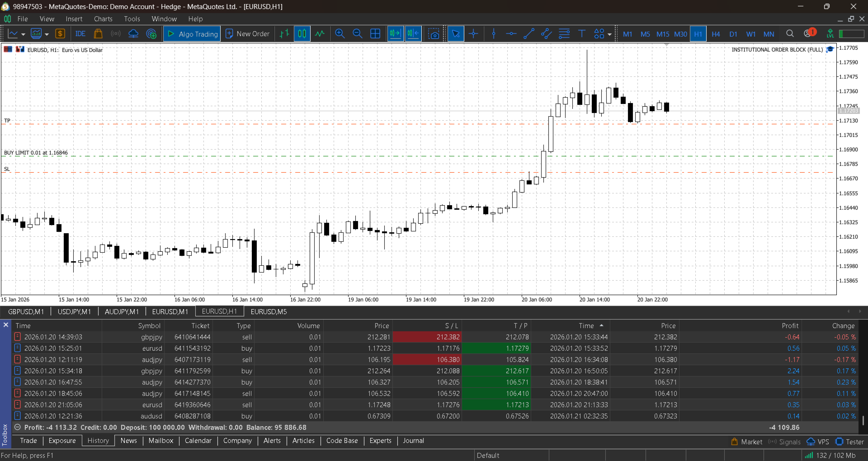Screen dimensions: 868x461
Task: Select the BUY LIMIT 0.01 order line label
Action: [36, 153]
